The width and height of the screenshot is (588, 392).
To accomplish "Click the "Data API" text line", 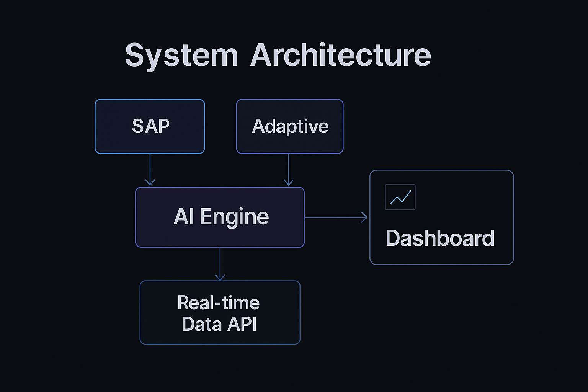I will pyautogui.click(x=219, y=324).
